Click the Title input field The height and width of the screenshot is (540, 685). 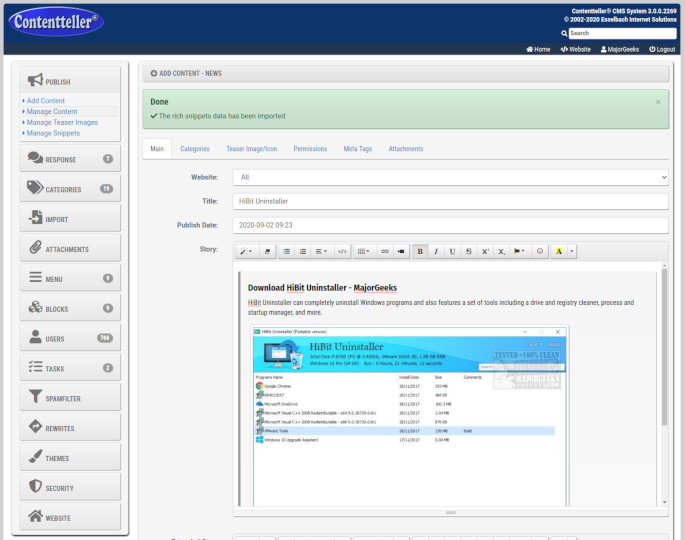(450, 201)
